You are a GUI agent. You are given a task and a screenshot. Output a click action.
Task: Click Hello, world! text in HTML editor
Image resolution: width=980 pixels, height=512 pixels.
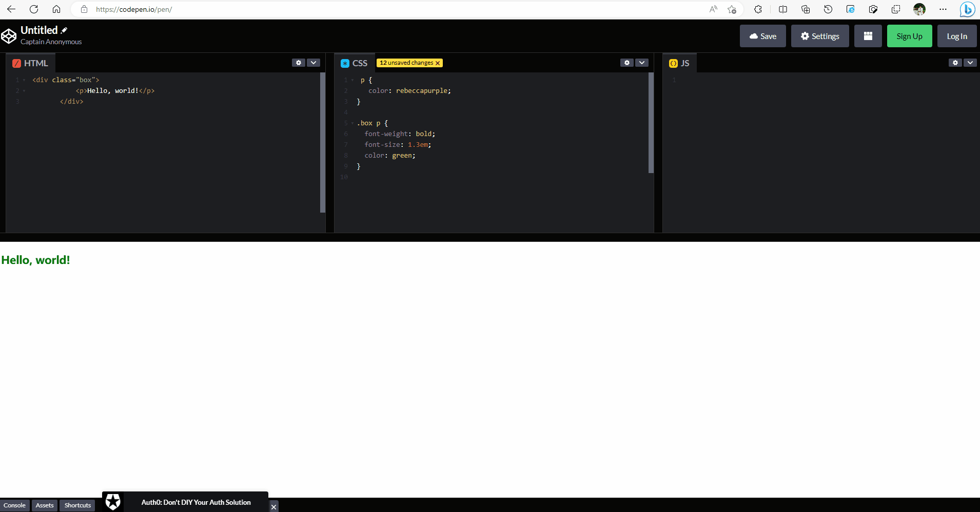(113, 91)
